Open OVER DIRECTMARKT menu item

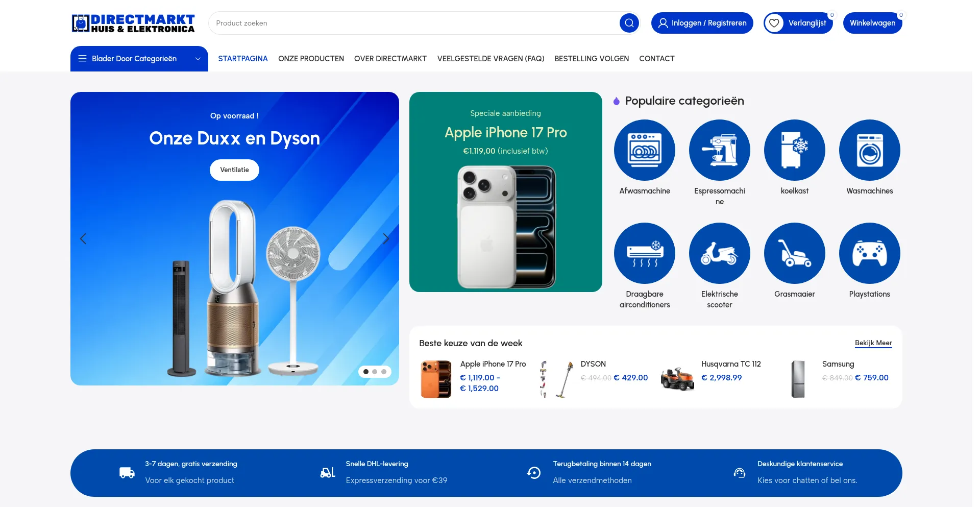pyautogui.click(x=390, y=59)
